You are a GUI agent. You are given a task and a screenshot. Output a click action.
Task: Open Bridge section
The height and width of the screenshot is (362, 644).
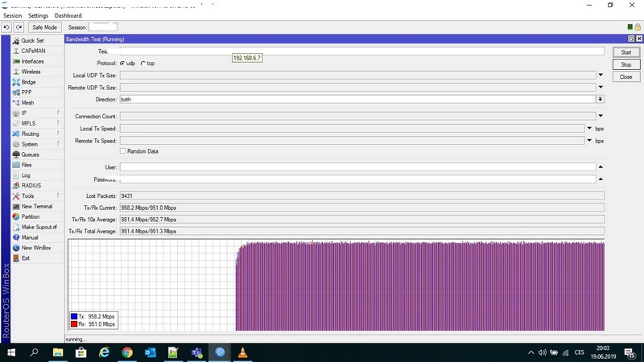tap(28, 82)
